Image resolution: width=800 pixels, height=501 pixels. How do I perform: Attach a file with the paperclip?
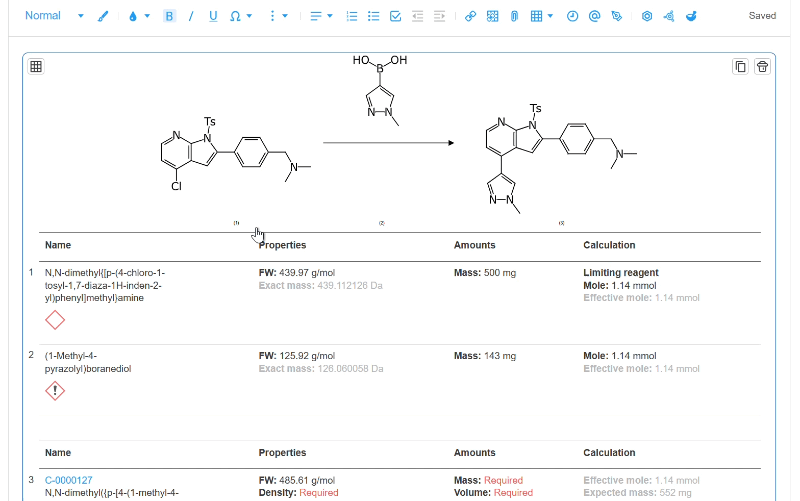514,16
